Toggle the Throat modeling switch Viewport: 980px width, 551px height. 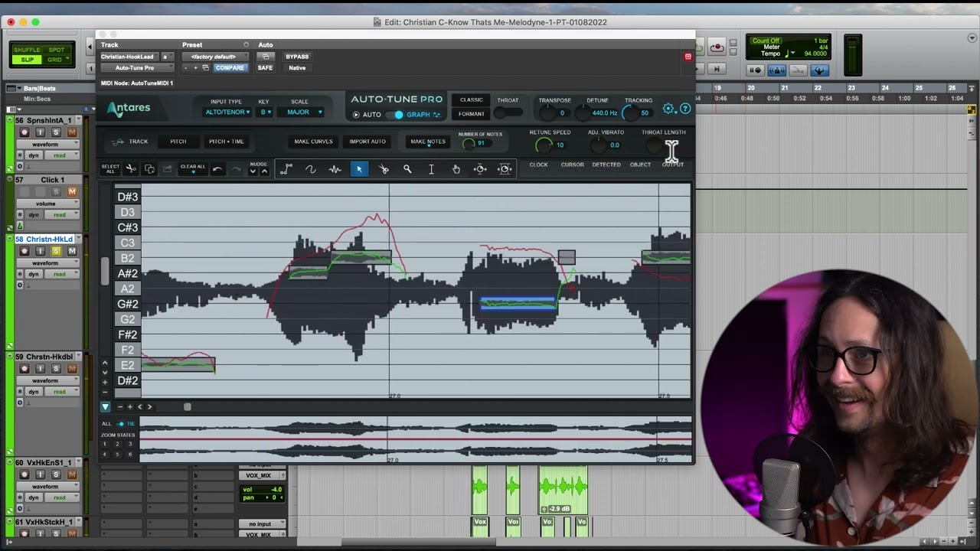508,112
